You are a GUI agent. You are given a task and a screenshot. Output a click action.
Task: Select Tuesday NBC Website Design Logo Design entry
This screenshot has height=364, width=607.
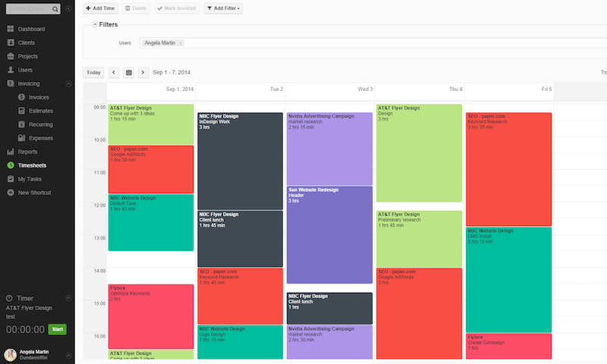pos(240,342)
